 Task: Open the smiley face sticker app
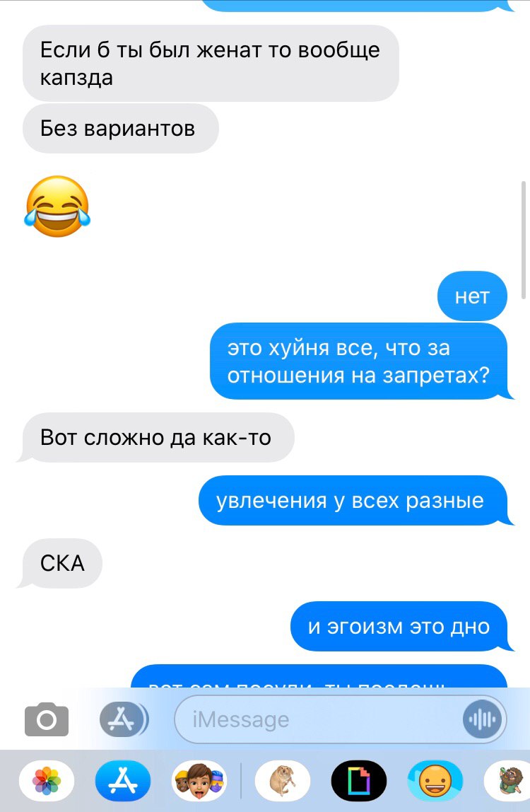435,780
